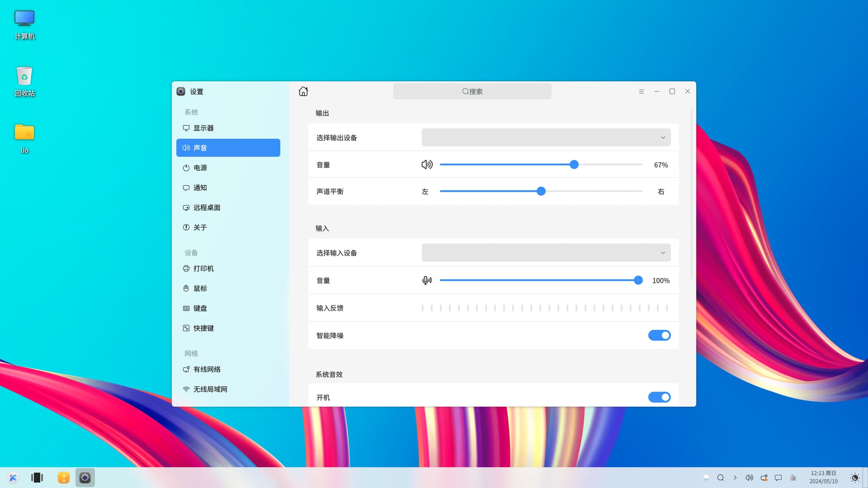Mute output via speaker volume icon
868x488 pixels.
click(427, 164)
